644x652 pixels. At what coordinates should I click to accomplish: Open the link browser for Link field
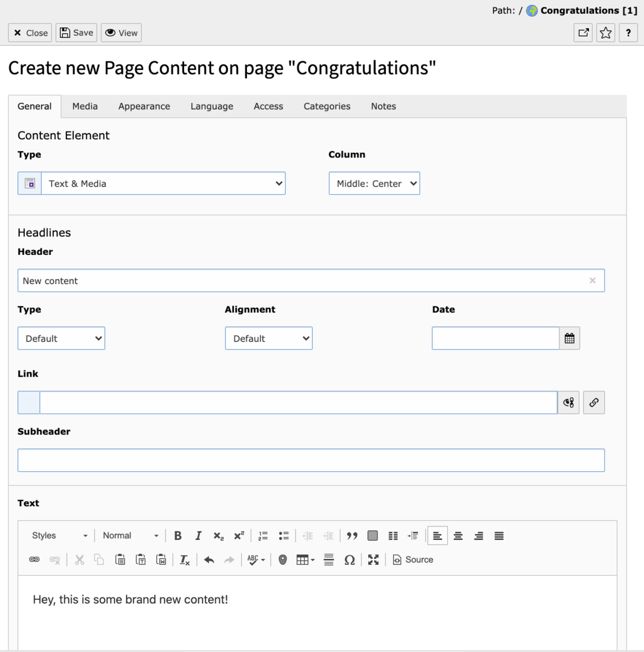click(594, 403)
